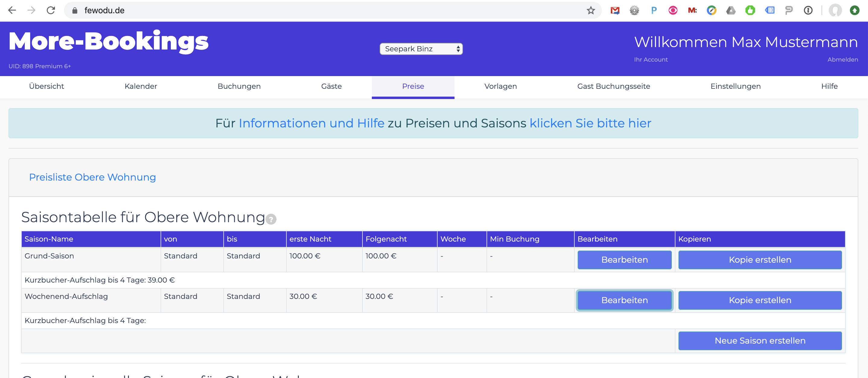Go to the Buchungen tab
Image resolution: width=868 pixels, height=378 pixels.
239,86
